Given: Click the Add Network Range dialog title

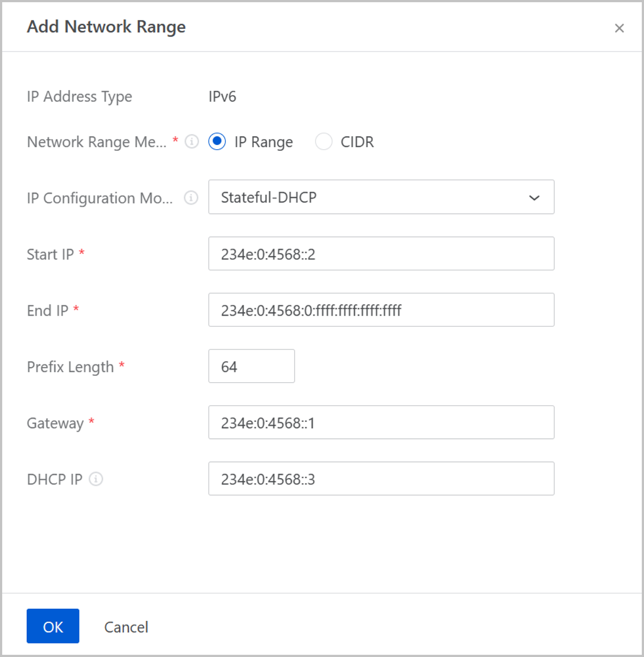Looking at the screenshot, I should point(106,27).
